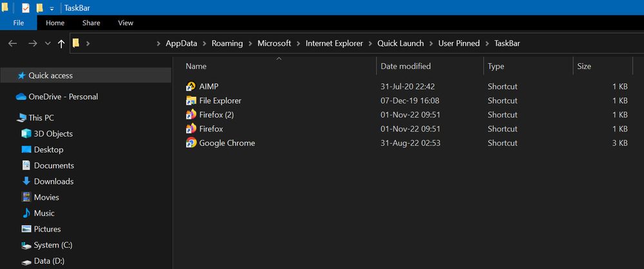Click the Firefox (2) shortcut icon
The width and height of the screenshot is (644, 269).
(191, 115)
